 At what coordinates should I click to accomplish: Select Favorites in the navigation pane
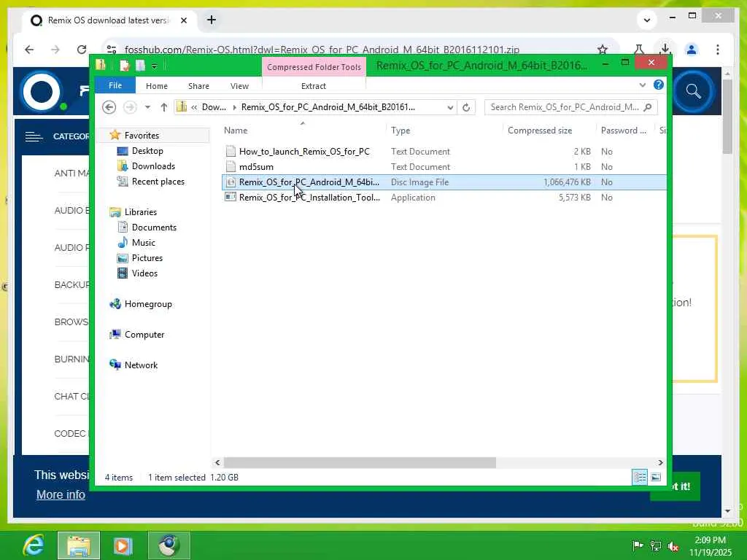pos(142,135)
